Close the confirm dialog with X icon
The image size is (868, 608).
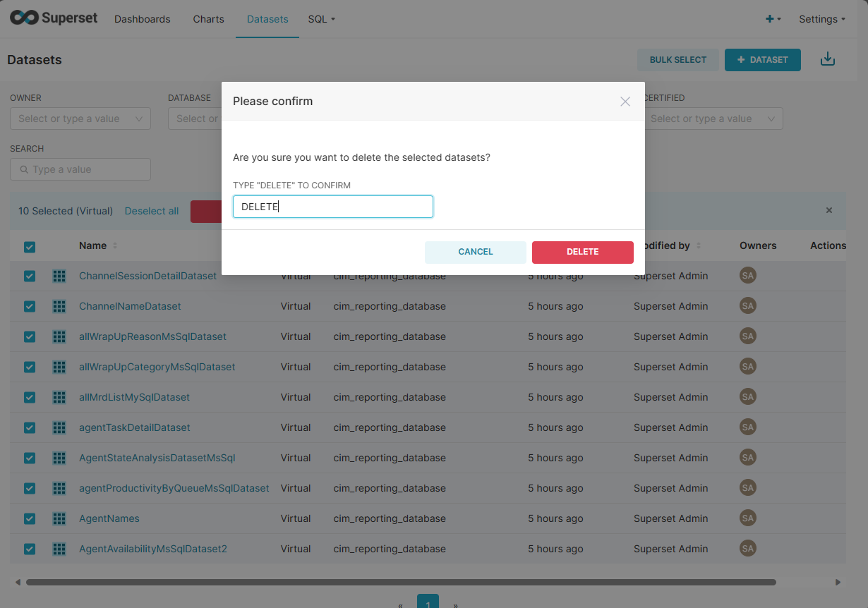pyautogui.click(x=625, y=102)
